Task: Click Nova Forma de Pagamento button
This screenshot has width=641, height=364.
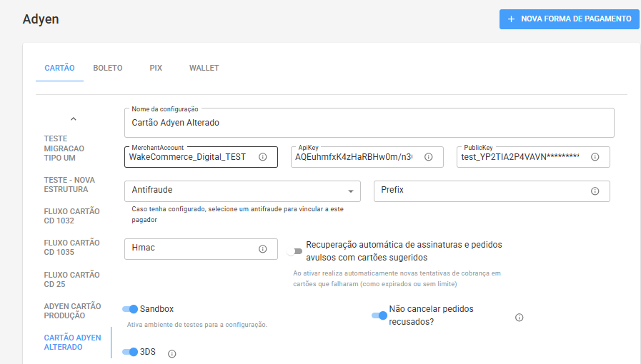Action: (569, 19)
